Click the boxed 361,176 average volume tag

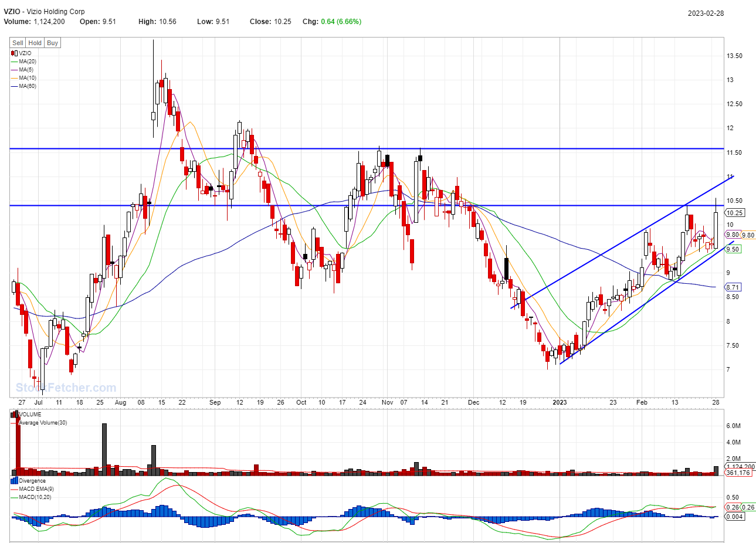738,473
